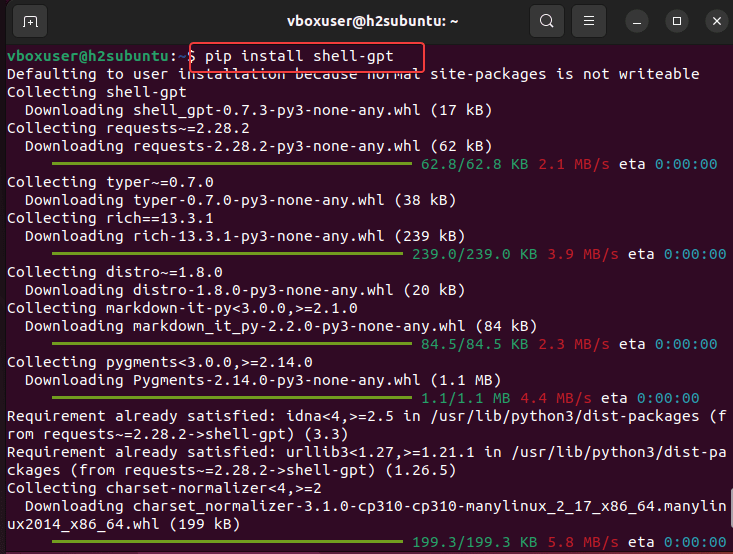Click the '2.1 MB/s' speed value
Image resolution: width=733 pixels, height=554 pixels.
pyautogui.click(x=574, y=164)
